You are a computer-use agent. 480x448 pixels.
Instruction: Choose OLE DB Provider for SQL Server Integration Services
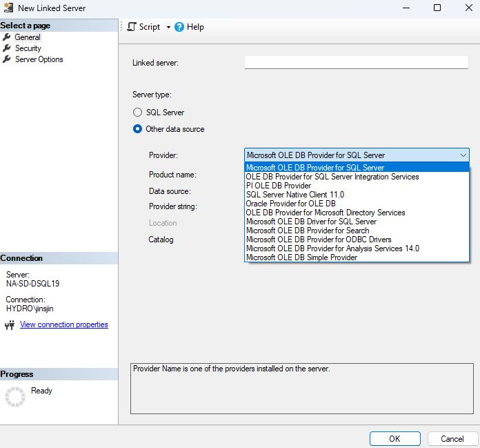click(357, 177)
